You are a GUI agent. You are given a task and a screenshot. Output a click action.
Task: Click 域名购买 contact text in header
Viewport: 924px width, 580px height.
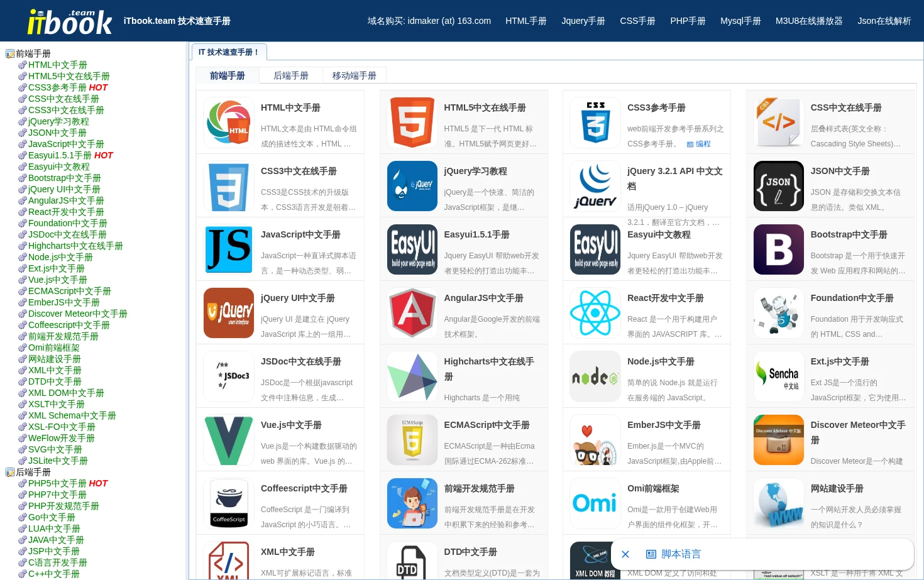[x=429, y=21]
